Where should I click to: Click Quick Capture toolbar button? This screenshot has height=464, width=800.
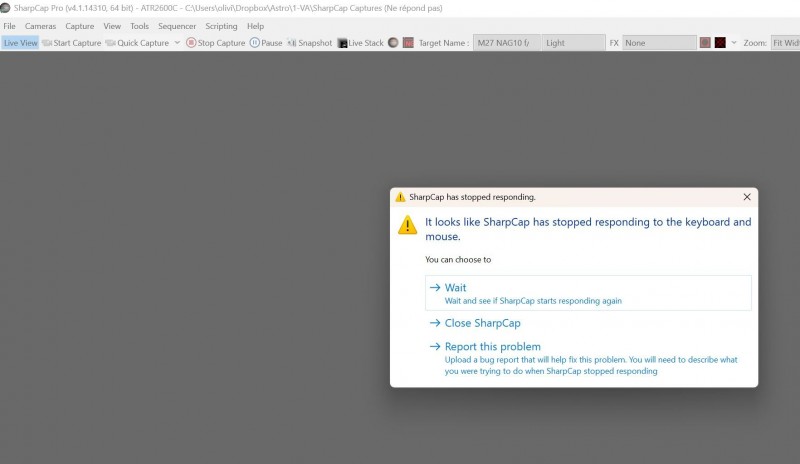[x=137, y=43]
